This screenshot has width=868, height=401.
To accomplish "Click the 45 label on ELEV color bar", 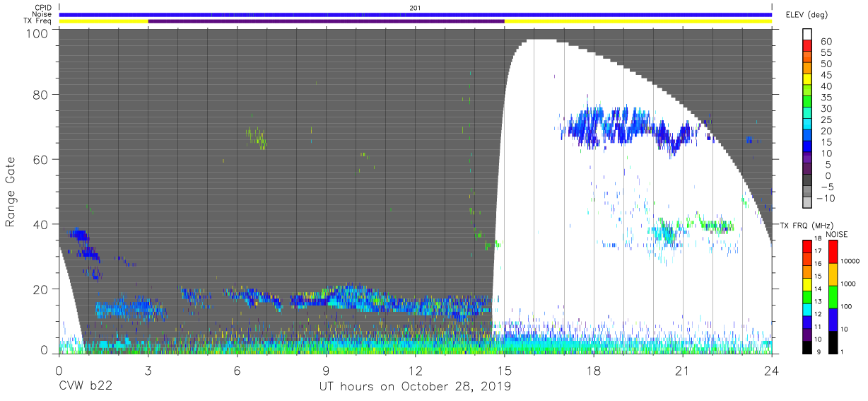I will (x=826, y=76).
